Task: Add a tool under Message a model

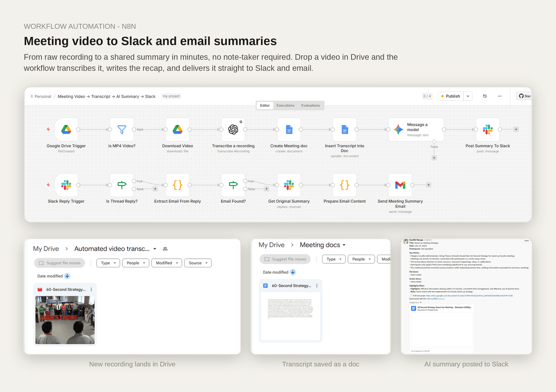Action: tap(434, 158)
